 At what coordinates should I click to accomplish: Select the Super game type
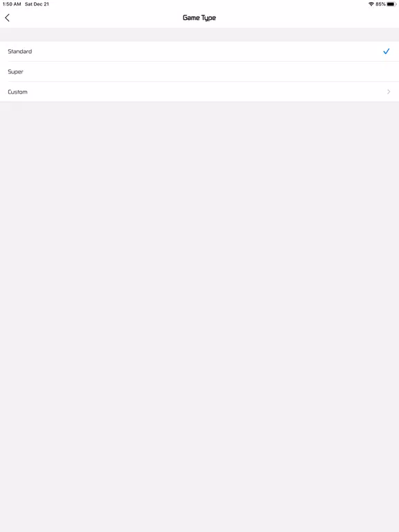(x=199, y=71)
